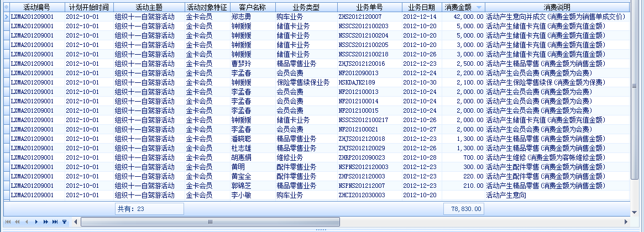
Task: Select order number ZHCI2012030003
Action: [x=370, y=196]
